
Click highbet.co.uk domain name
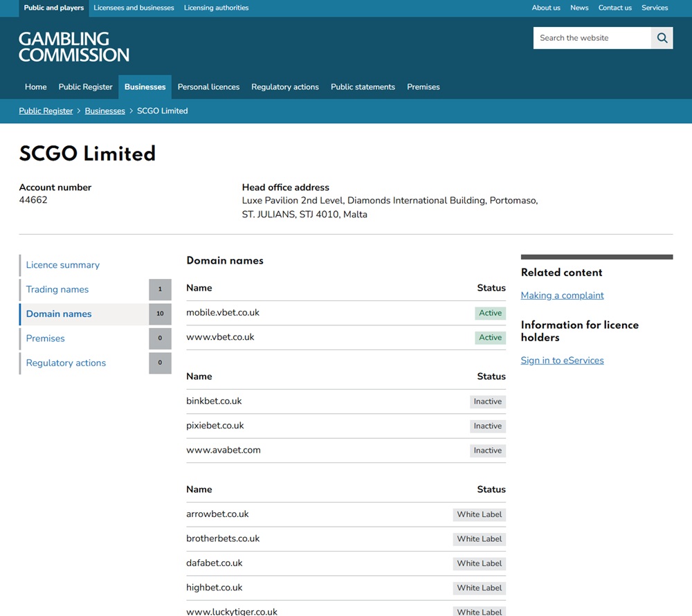pyautogui.click(x=215, y=588)
